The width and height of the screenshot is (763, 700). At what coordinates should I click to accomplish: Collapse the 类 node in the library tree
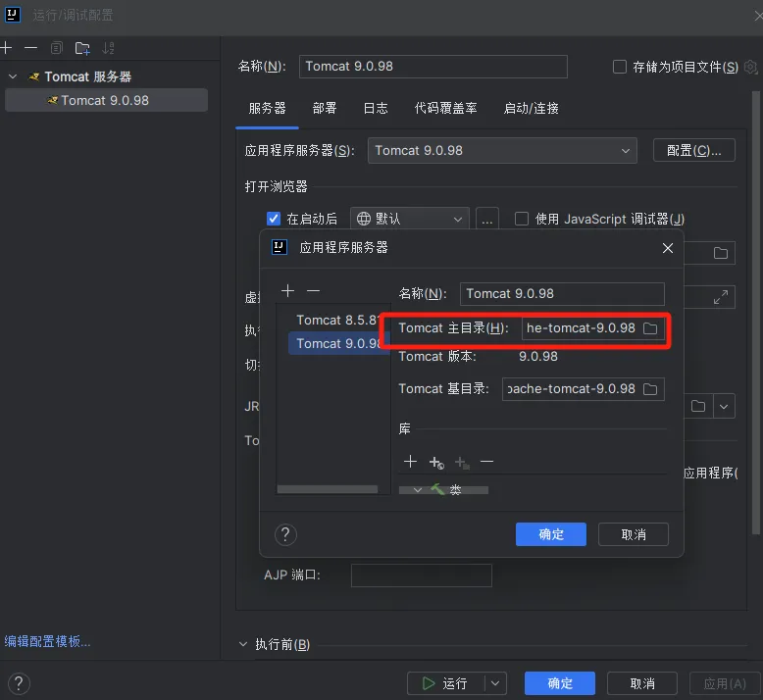418,490
